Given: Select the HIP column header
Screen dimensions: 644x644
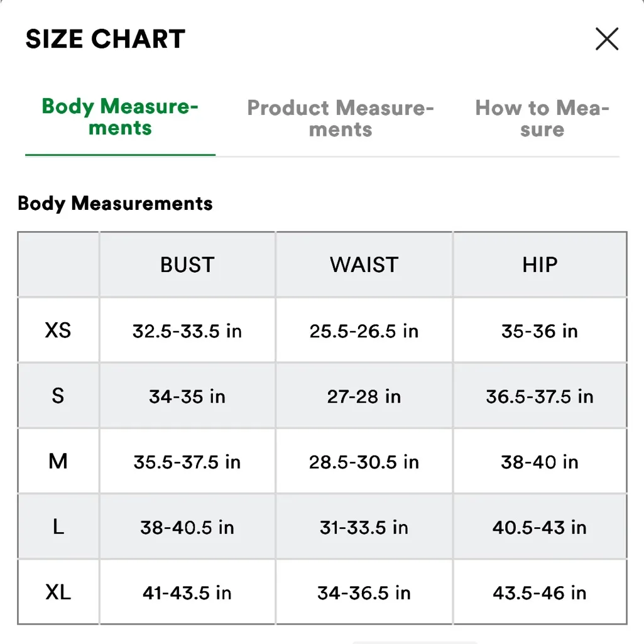Looking at the screenshot, I should click(540, 265).
